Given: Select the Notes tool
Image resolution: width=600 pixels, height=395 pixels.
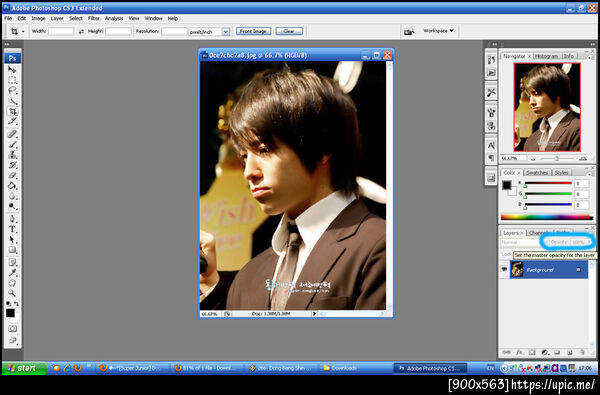Looking at the screenshot, I should click(12, 263).
